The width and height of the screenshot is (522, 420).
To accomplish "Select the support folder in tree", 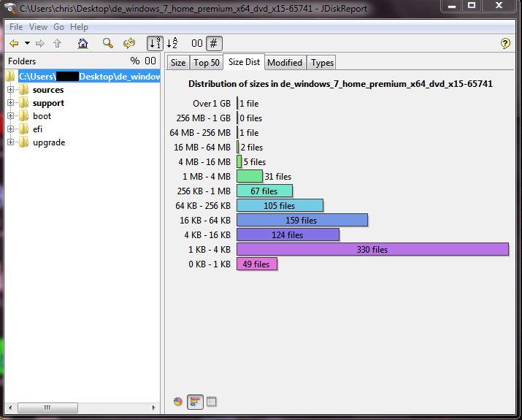I will pos(48,103).
